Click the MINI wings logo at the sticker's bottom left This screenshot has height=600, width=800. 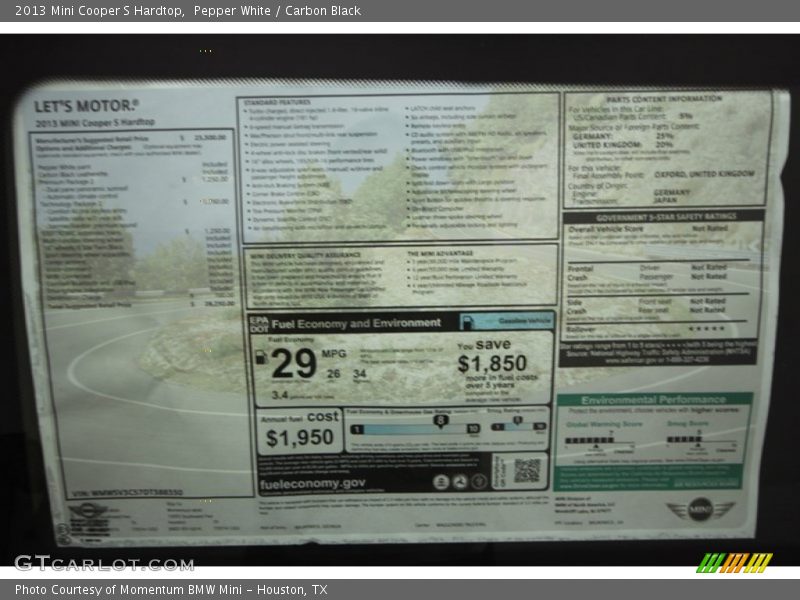click(87, 510)
